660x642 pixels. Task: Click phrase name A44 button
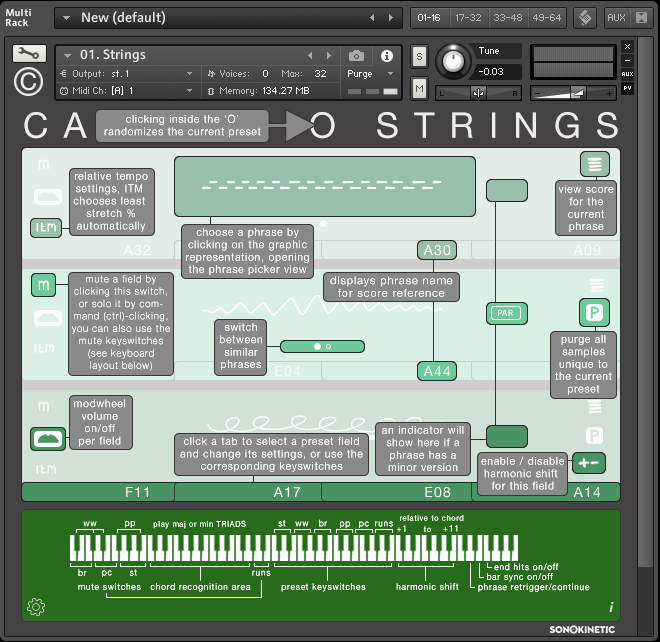pyautogui.click(x=437, y=371)
